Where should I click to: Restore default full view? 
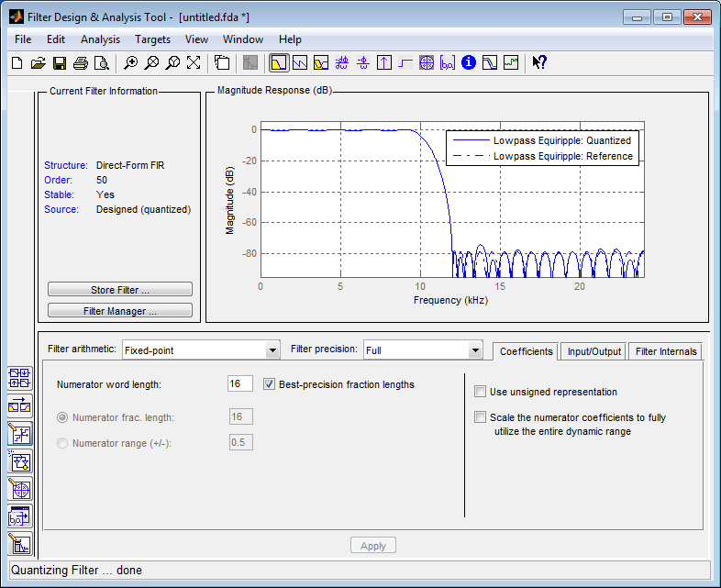(x=194, y=63)
